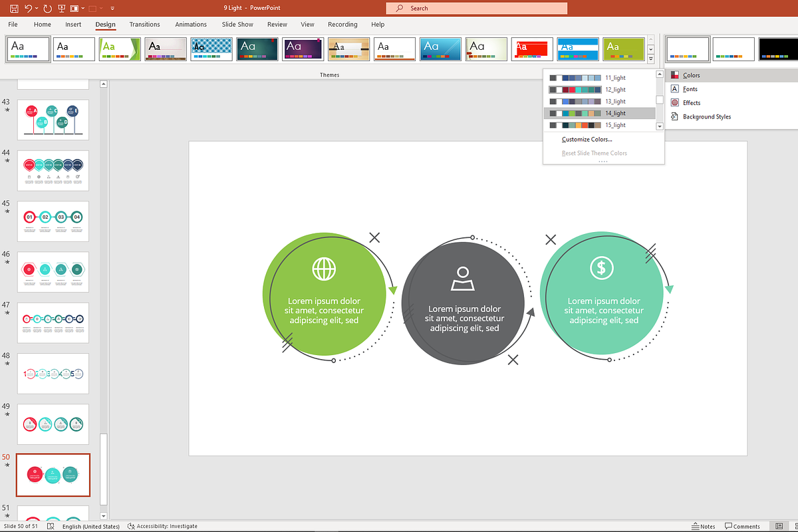Click slide panel scroll up arrow
798x532 pixels.
(103, 84)
